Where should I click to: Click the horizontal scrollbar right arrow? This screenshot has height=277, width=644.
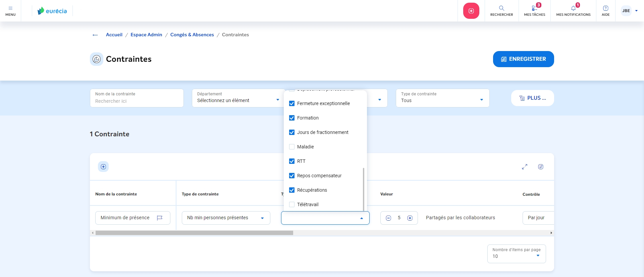tap(551, 233)
